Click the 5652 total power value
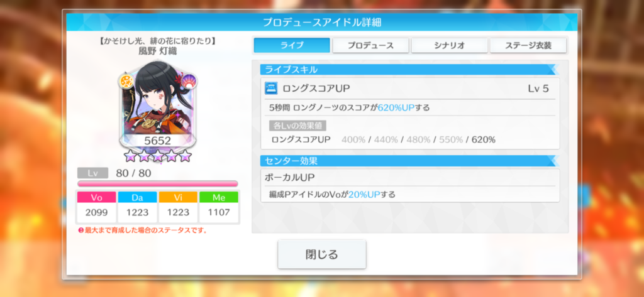This screenshot has width=644, height=297. (x=157, y=141)
